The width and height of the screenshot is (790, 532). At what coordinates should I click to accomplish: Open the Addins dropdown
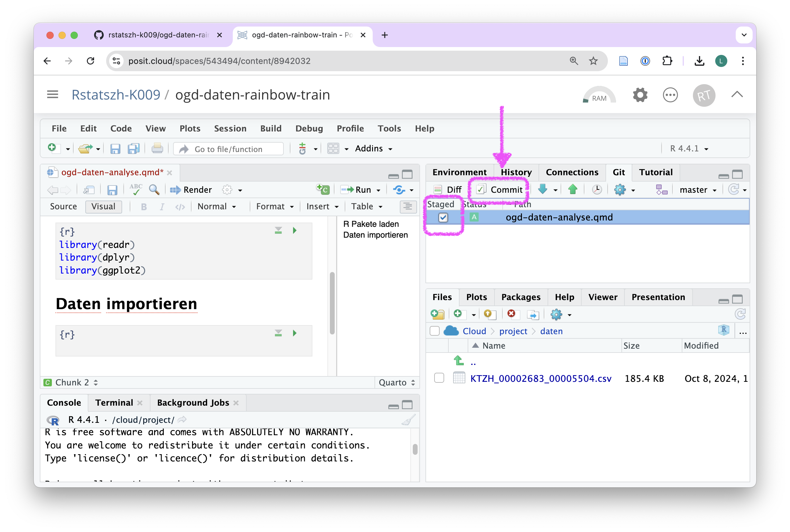click(374, 149)
